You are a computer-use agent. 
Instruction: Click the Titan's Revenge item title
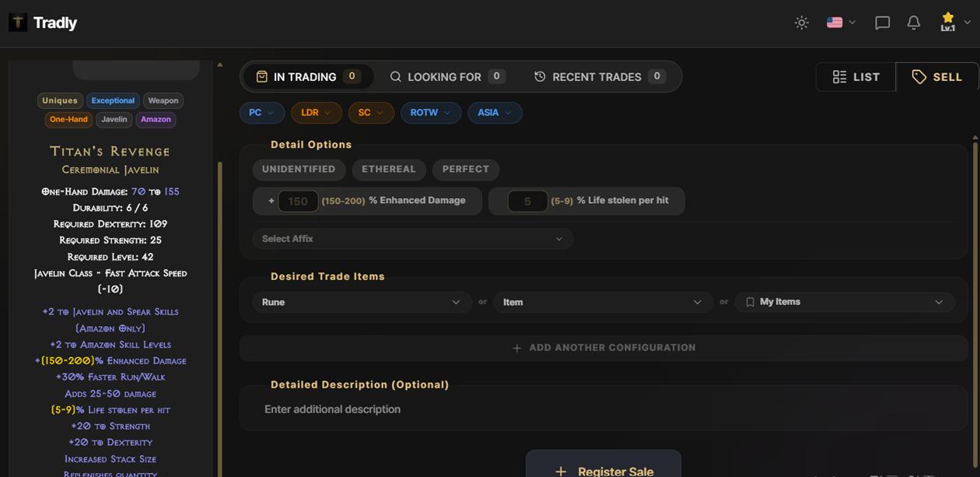[110, 151]
